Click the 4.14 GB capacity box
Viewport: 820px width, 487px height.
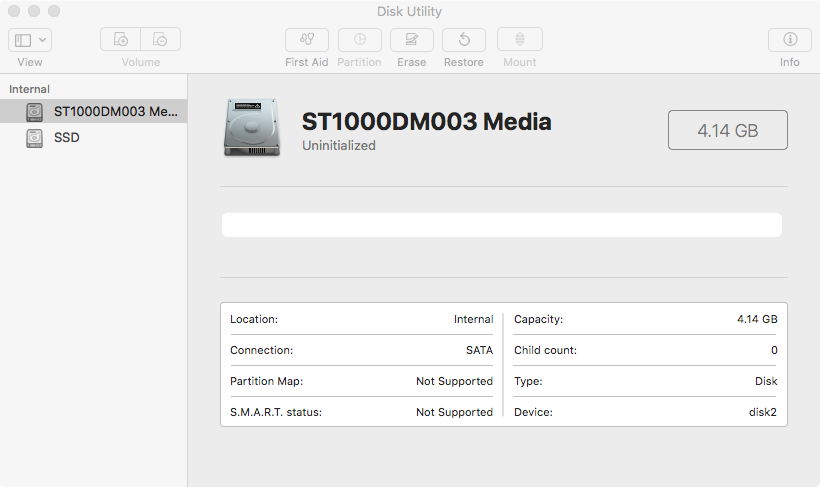727,130
